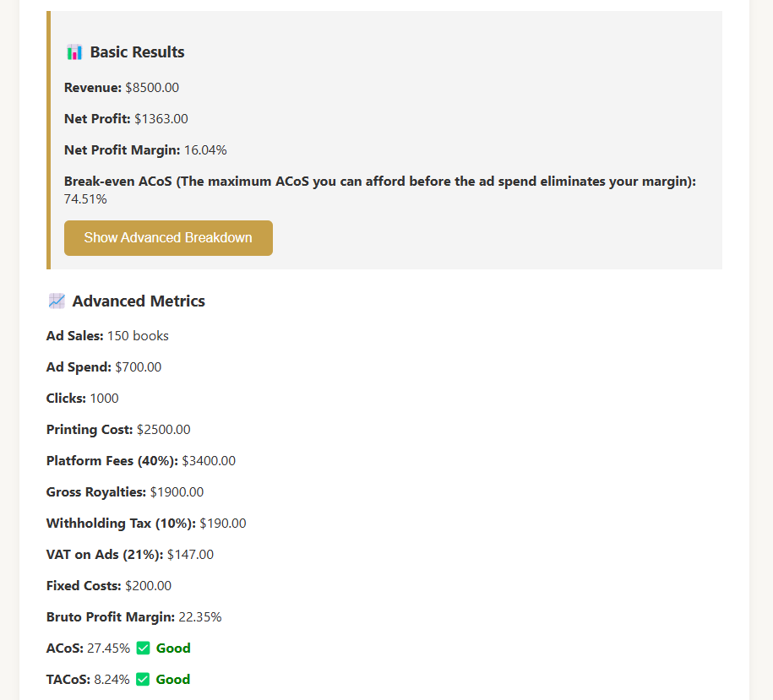The width and height of the screenshot is (773, 700).
Task: Click the Bruto Profit Margin 22.35% value
Action: pyautogui.click(x=199, y=617)
